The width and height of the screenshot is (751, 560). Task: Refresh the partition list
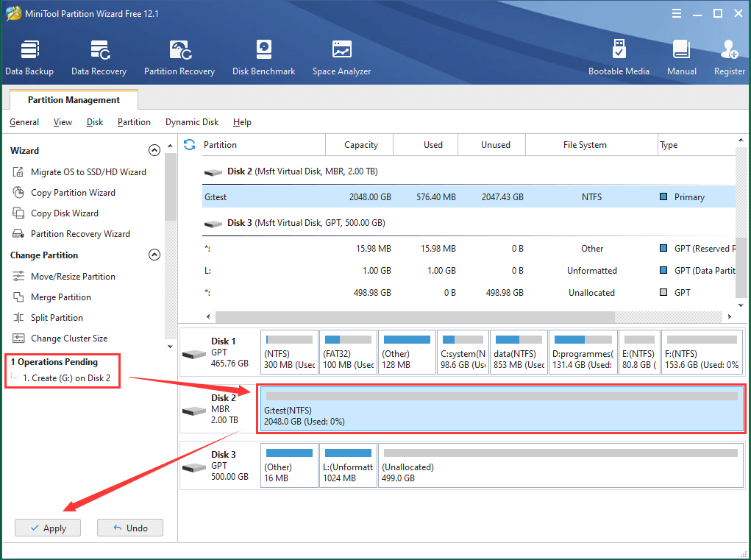pos(190,145)
